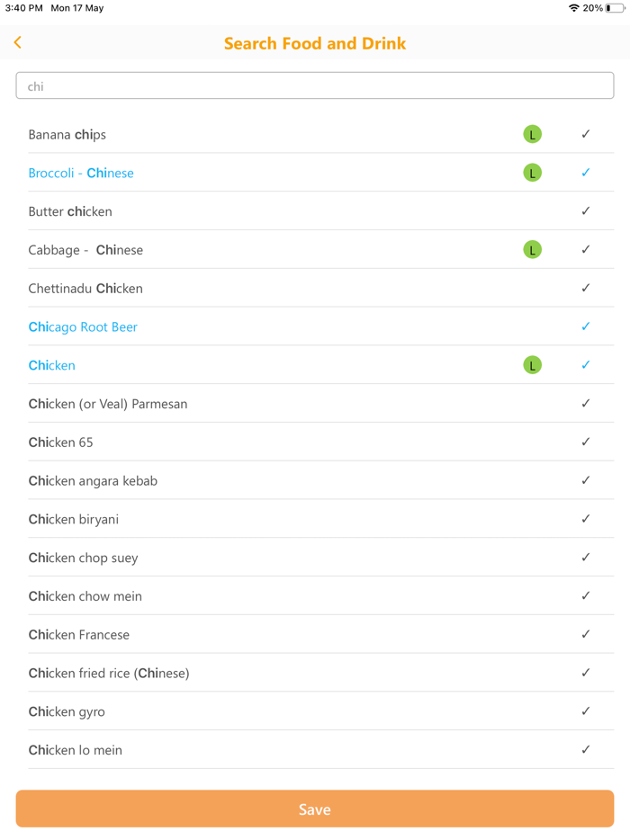Select Chettinadu Chicken from the results list
Image resolution: width=630 pixels, height=840 pixels.
point(85,288)
